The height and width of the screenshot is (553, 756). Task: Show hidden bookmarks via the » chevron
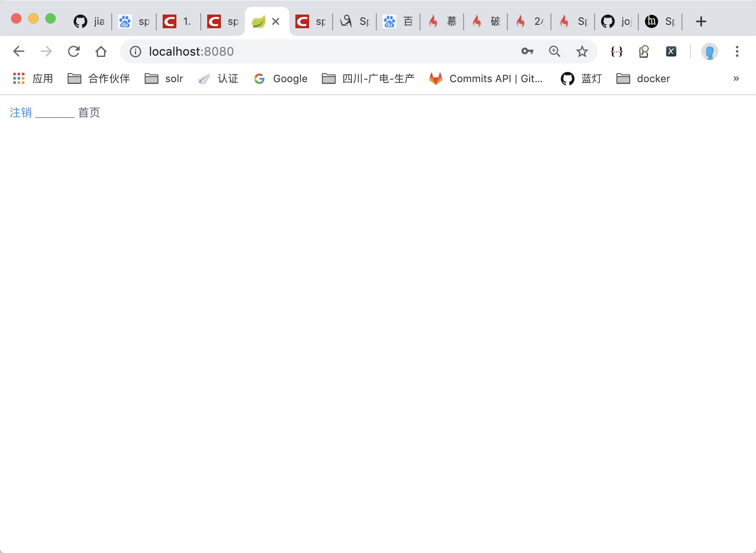click(x=736, y=79)
